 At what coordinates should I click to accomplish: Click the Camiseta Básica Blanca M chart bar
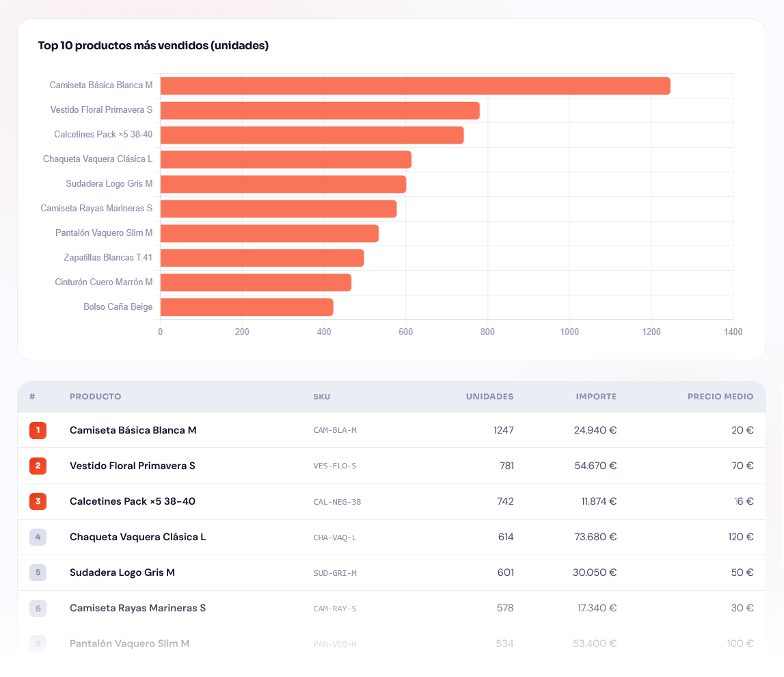pyautogui.click(x=415, y=86)
